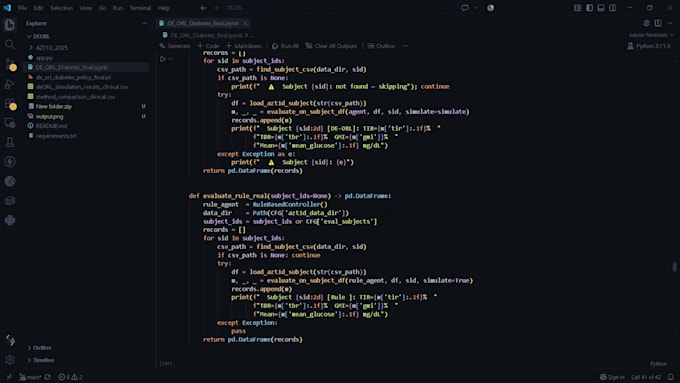Open the Edit menu

tap(39, 8)
